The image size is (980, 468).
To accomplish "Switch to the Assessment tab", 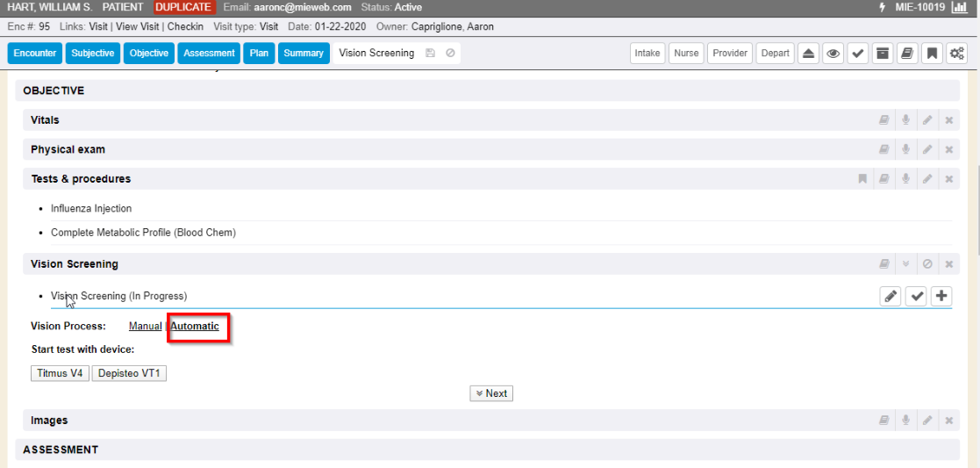I will 209,54.
